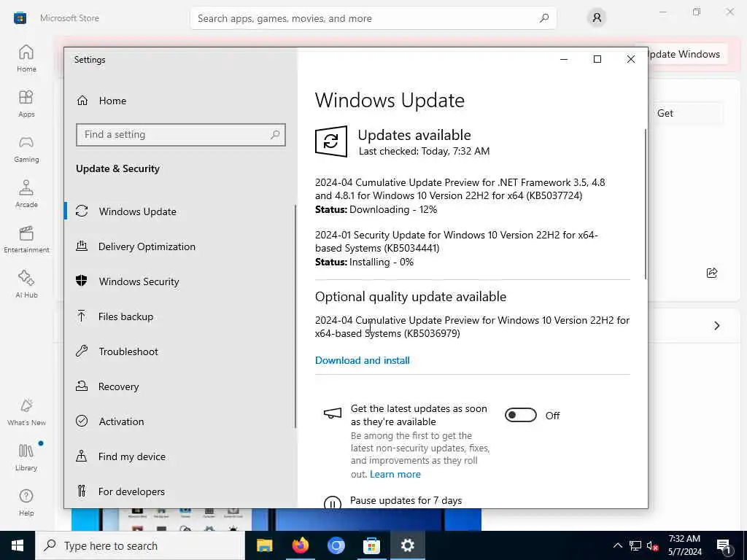Click the 'Status: Installing - 0%' text
Image resolution: width=747 pixels, height=560 pixels.
[364, 262]
